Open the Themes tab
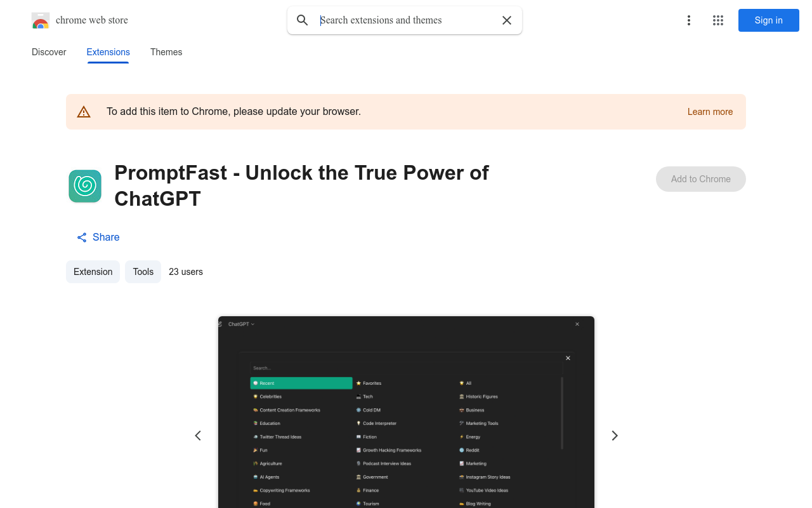Screen dimensions: 812x508 click(x=166, y=52)
